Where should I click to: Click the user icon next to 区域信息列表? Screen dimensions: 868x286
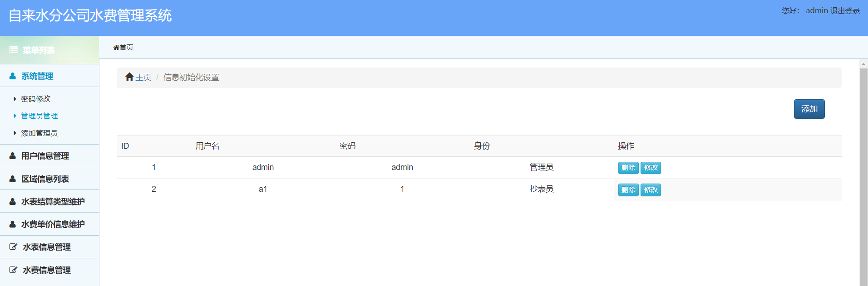coord(13,179)
